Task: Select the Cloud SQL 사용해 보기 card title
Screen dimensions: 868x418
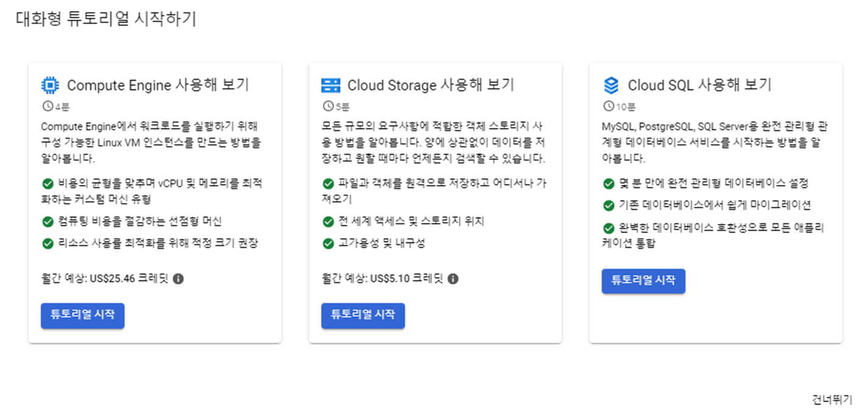Action: point(699,85)
